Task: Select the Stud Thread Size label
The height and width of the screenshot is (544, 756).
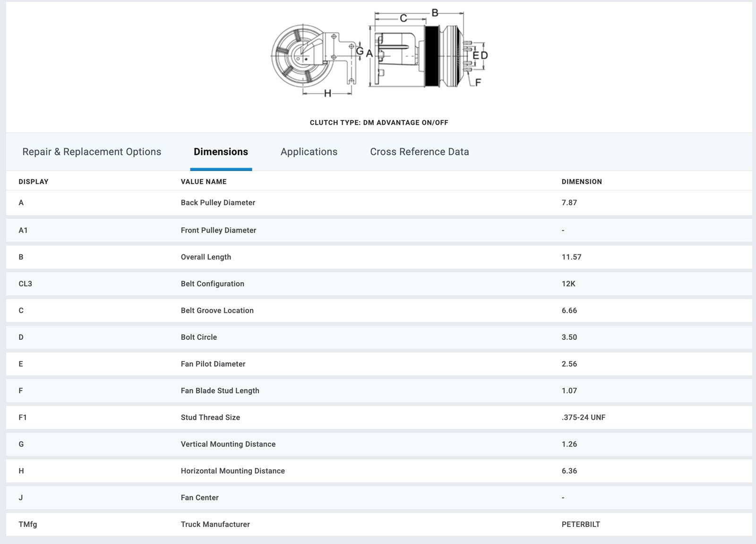Action: pyautogui.click(x=210, y=417)
